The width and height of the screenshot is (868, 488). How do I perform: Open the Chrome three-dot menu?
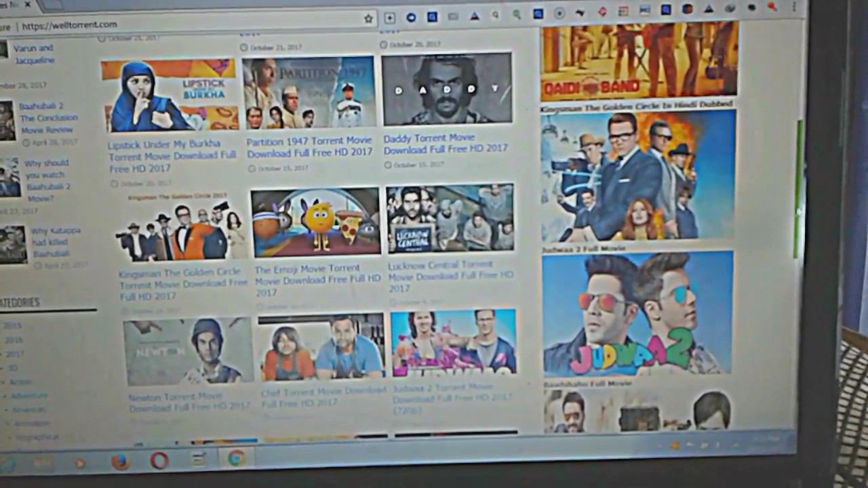coord(793,7)
